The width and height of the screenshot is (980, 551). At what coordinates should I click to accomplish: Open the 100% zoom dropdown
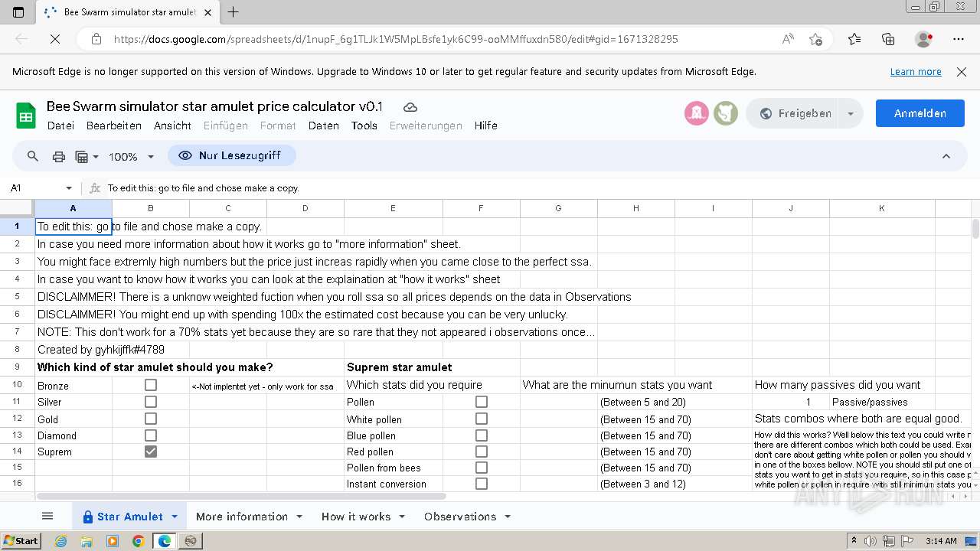click(x=131, y=156)
